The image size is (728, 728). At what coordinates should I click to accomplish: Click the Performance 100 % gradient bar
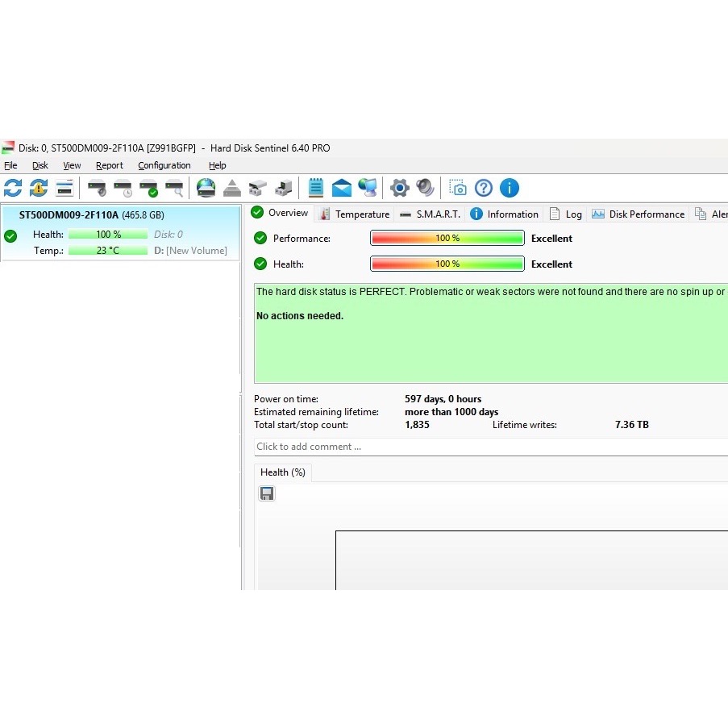[447, 238]
